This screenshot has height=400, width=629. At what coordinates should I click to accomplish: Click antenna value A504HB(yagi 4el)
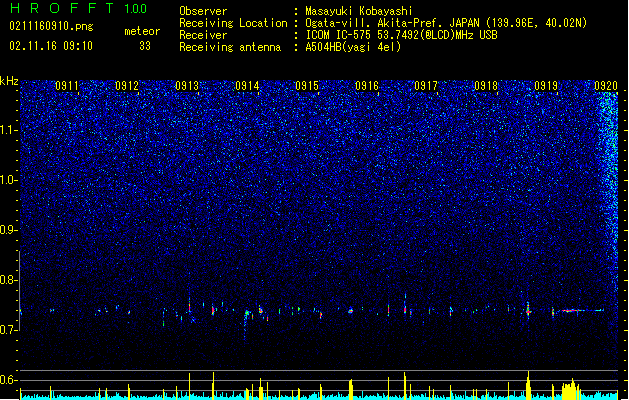[353, 47]
